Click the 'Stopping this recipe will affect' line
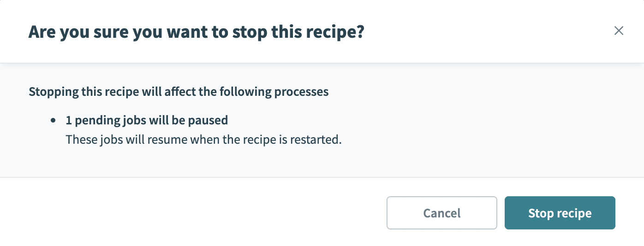The height and width of the screenshot is (246, 644). (x=179, y=92)
